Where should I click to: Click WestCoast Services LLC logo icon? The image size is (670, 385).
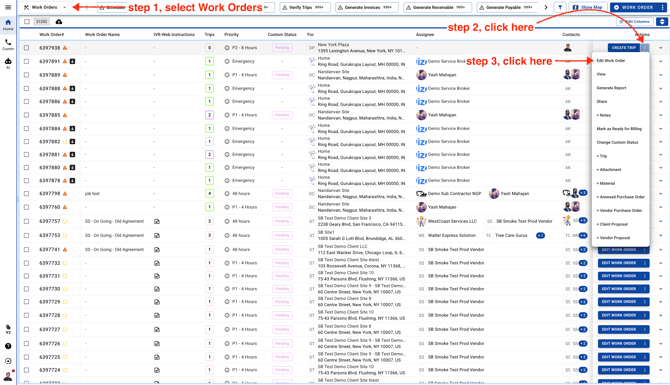[x=421, y=221]
